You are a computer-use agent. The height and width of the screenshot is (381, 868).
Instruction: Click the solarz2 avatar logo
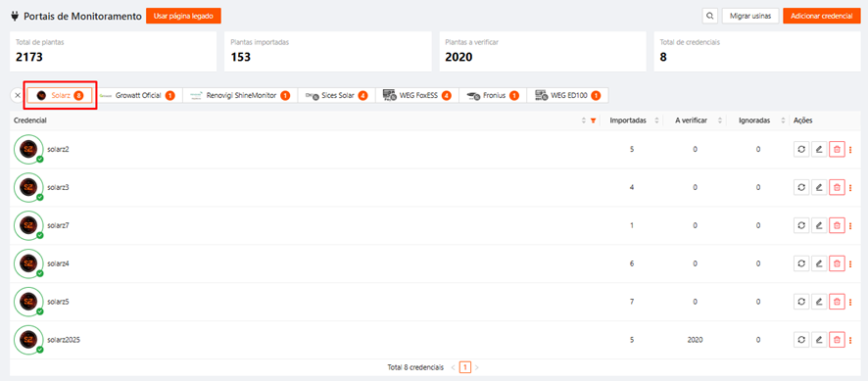[x=28, y=150]
